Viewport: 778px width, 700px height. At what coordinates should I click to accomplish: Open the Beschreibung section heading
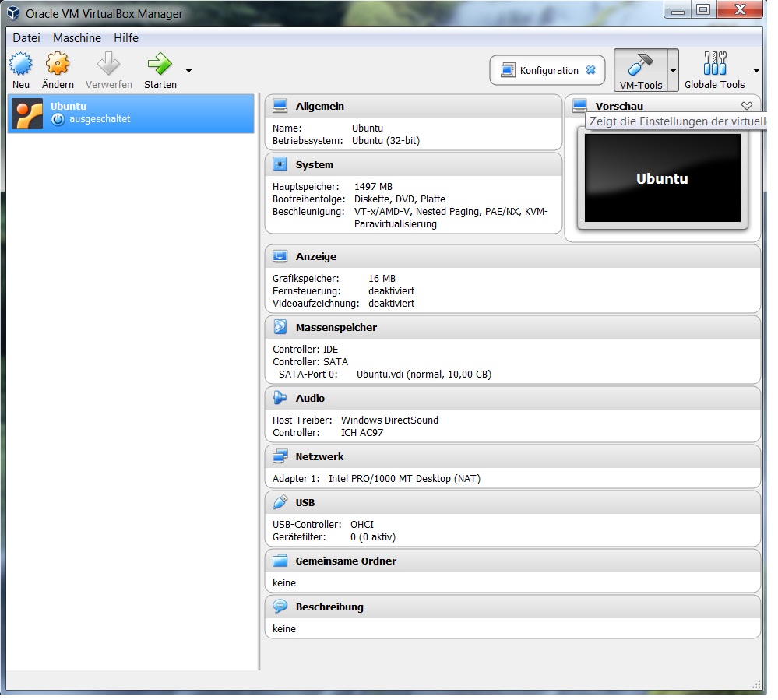[329, 607]
